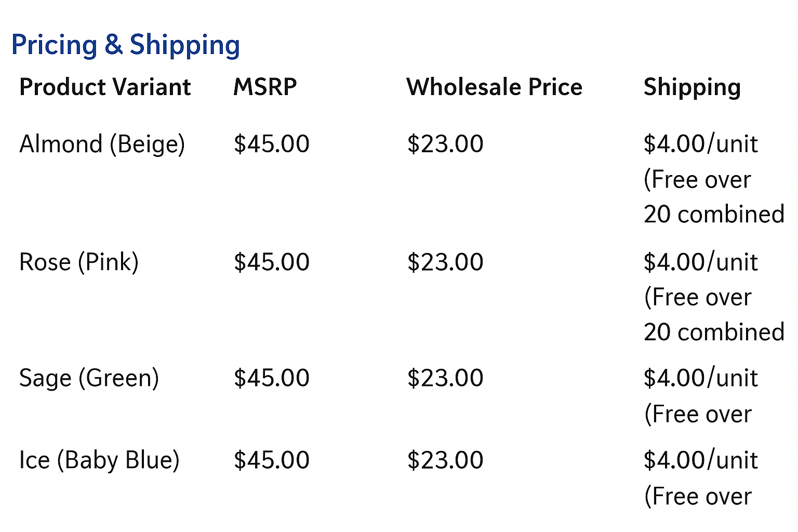Select the Almond (Beige) variant name
The image size is (798, 532).
pos(102,144)
